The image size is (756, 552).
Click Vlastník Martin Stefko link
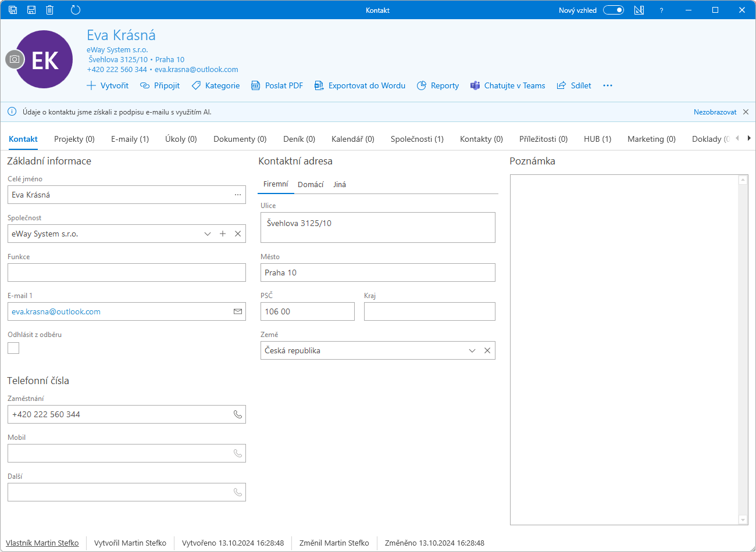tap(42, 543)
